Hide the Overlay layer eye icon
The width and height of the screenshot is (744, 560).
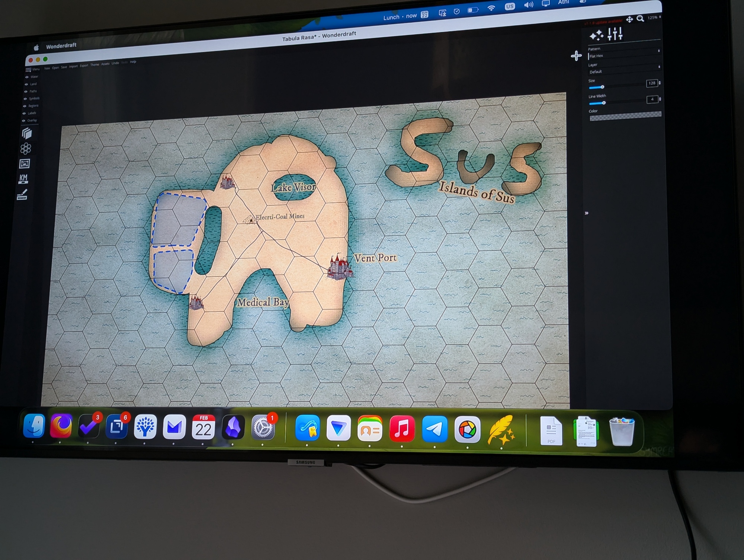pos(24,121)
